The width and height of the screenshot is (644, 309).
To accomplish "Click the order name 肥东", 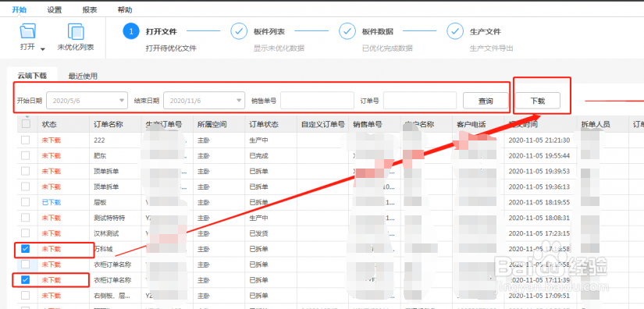I will pyautogui.click(x=100, y=155).
